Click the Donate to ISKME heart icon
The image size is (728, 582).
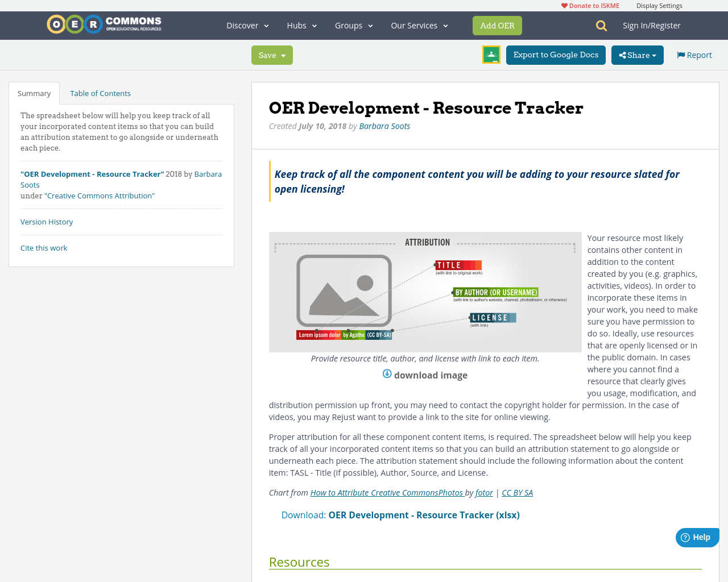coord(564,5)
